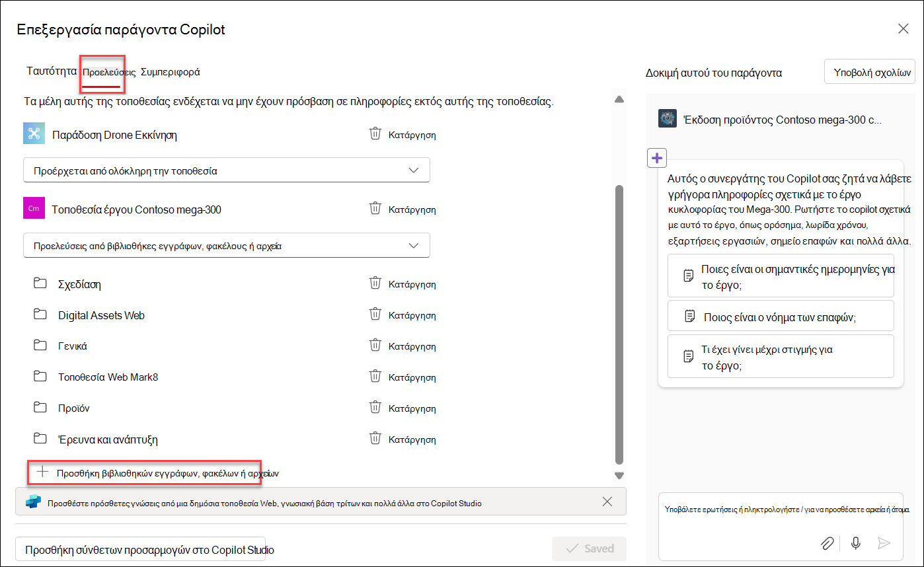Screen dimensions: 924x567
Task: Click trash icon for Τοποθεσία έργου Contoso mega-300
Action: (375, 209)
